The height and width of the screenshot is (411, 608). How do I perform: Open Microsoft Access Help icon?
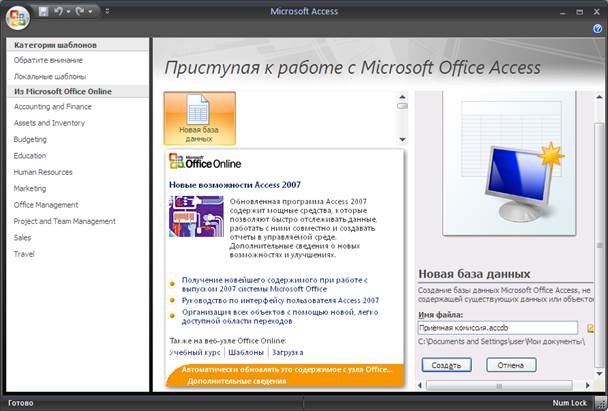[597, 28]
